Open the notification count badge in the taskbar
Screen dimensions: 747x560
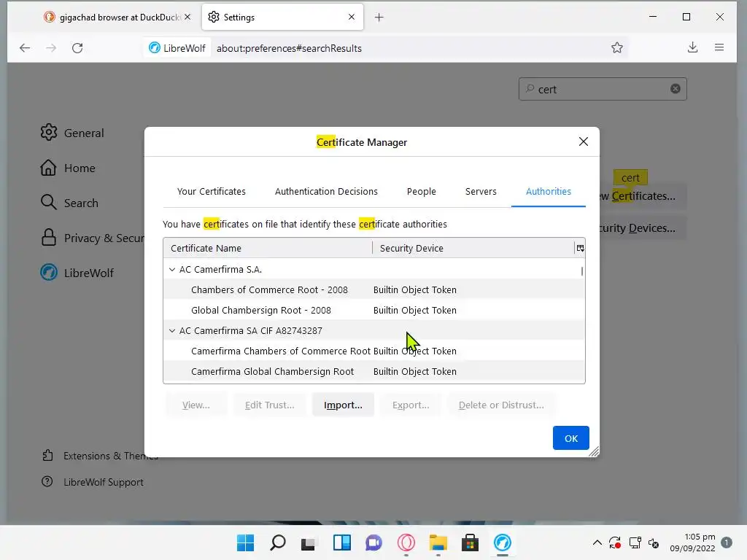(727, 542)
